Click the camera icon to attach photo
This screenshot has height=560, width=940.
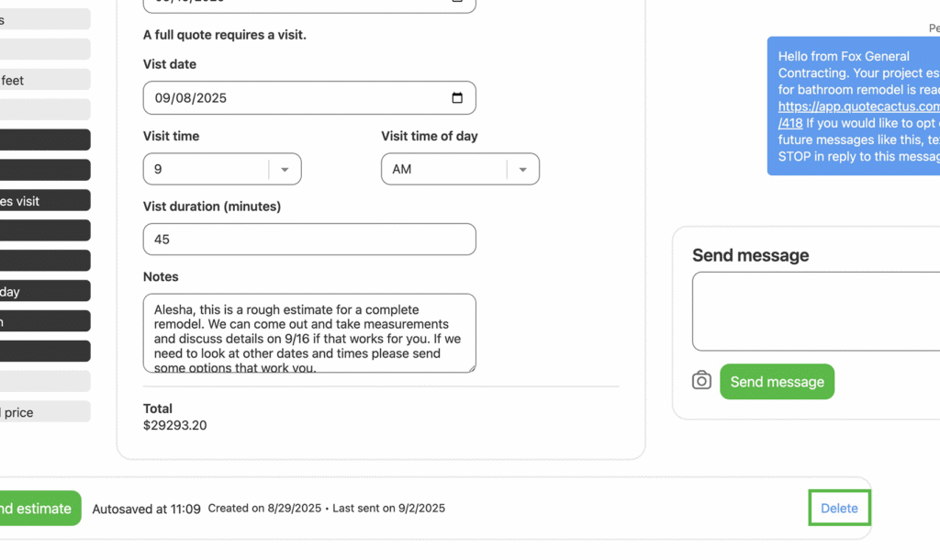click(701, 380)
